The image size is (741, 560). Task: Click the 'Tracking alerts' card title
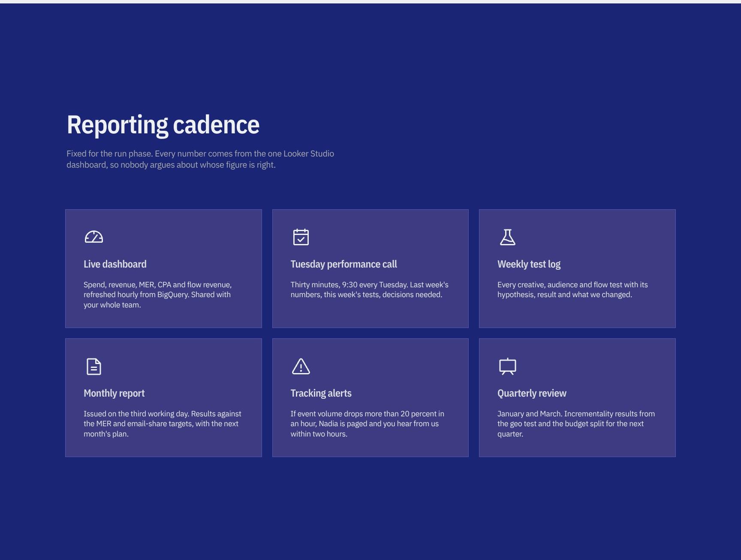tap(321, 393)
